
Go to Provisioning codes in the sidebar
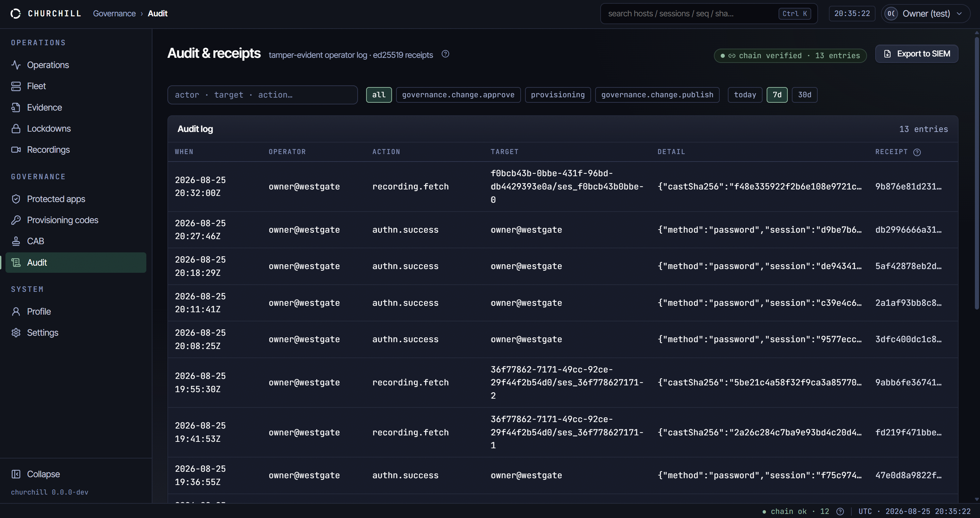76,220
